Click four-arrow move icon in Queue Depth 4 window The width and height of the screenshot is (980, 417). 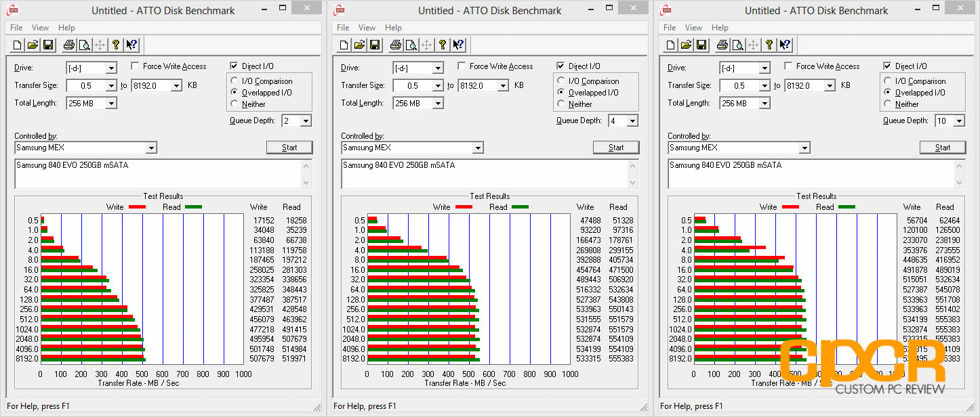pos(426,45)
